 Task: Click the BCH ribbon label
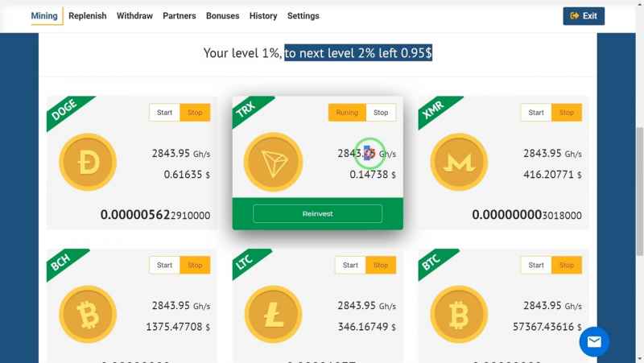click(x=61, y=262)
